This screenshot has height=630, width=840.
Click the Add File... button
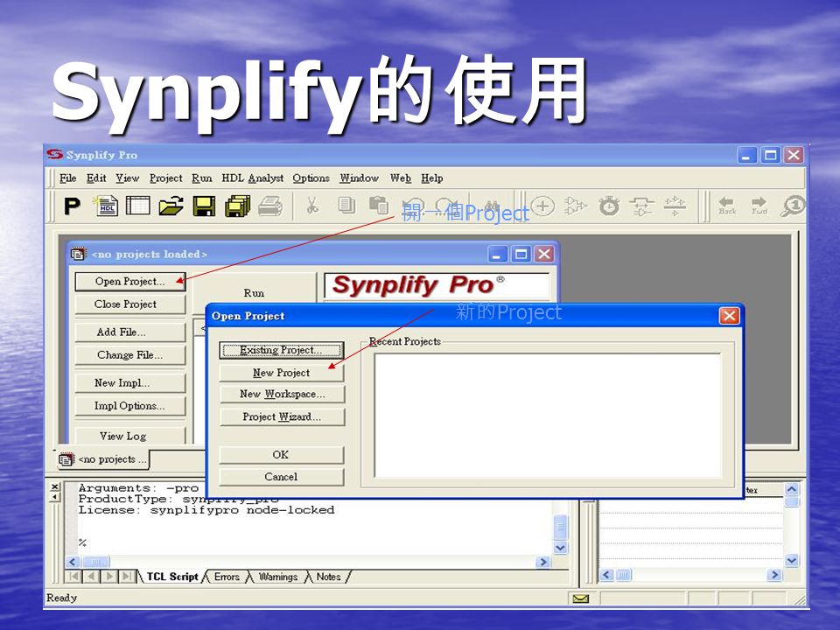tap(130, 332)
